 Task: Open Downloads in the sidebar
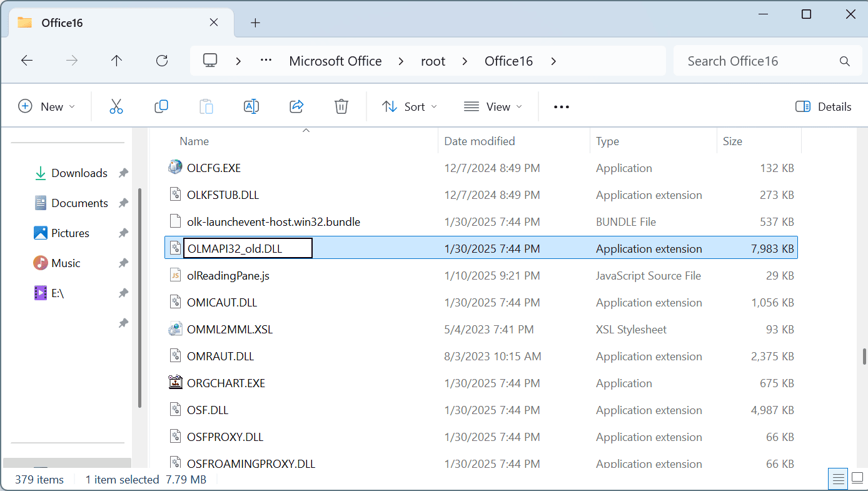click(79, 173)
